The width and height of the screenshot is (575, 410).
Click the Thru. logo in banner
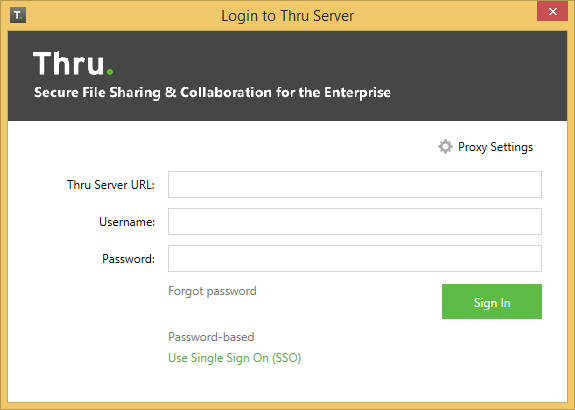point(73,63)
